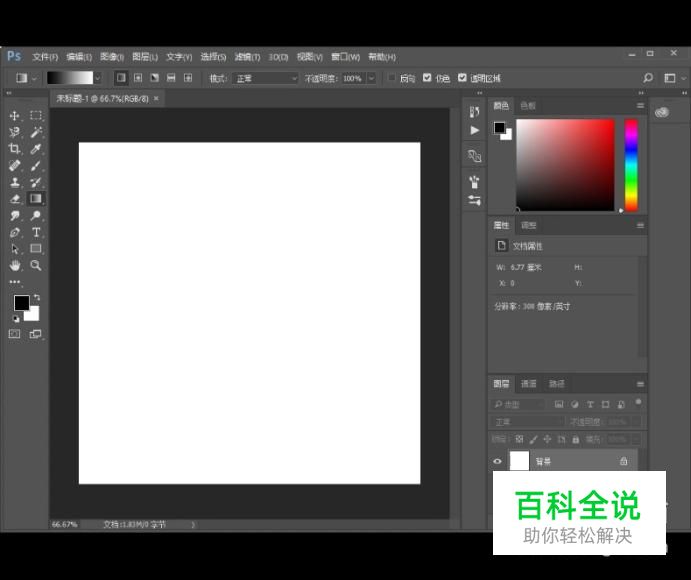Click the gradient preview swatch in options bar
Viewport: 691px width, 580px height.
pyautogui.click(x=70, y=78)
